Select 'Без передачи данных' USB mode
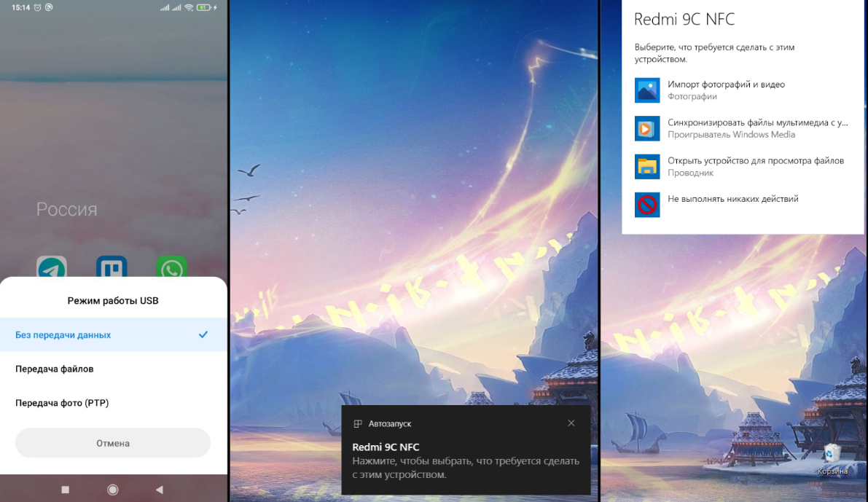 coord(114,335)
